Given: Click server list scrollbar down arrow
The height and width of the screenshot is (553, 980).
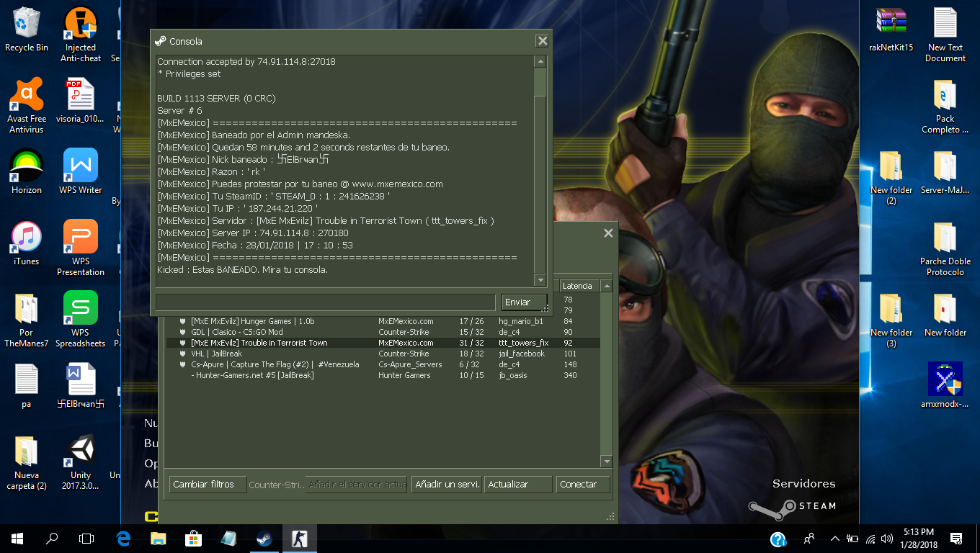Looking at the screenshot, I should pyautogui.click(x=606, y=461).
